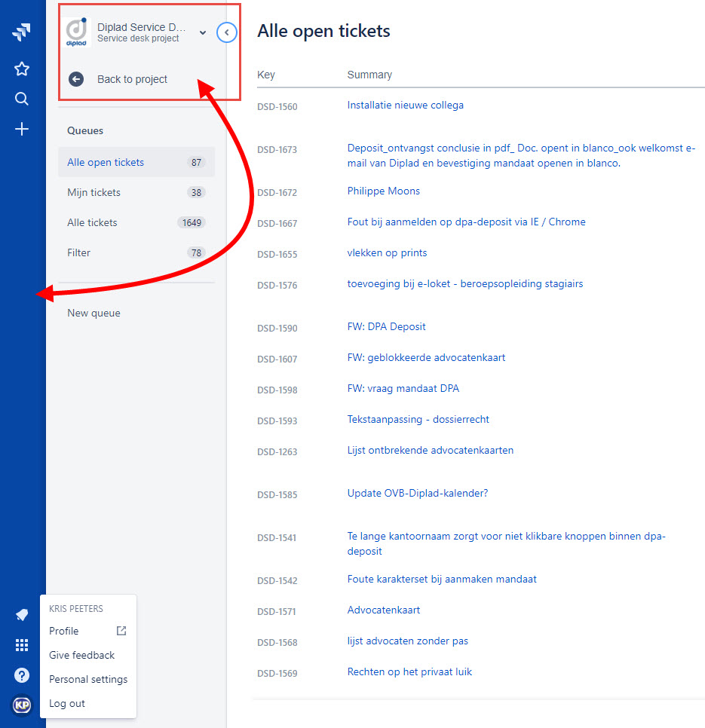Click the Key column header
Viewport: 705px width, 728px height.
pos(266,75)
